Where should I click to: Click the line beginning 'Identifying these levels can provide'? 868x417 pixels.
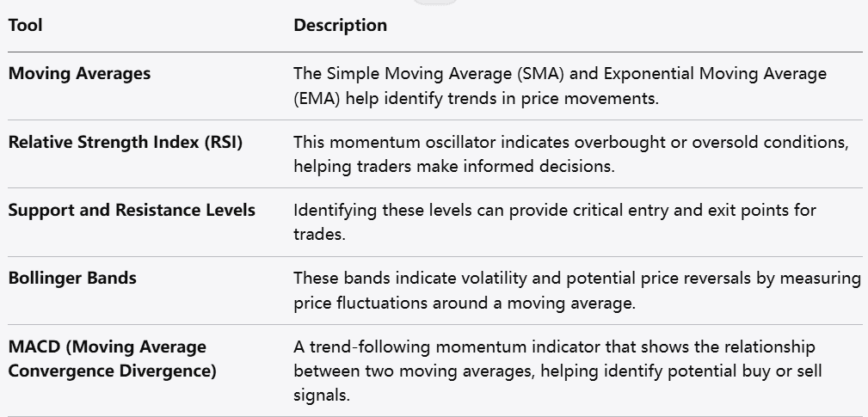coord(555,211)
